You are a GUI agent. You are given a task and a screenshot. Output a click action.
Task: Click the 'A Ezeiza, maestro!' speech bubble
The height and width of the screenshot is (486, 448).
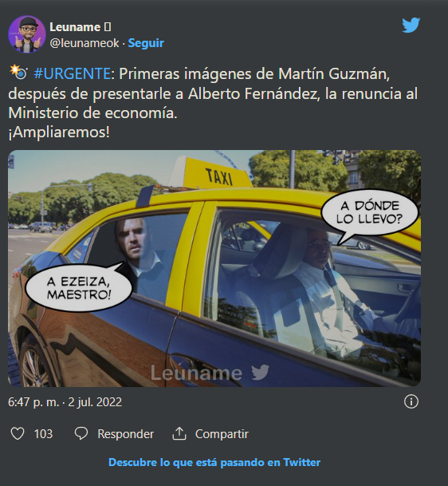coord(78,288)
